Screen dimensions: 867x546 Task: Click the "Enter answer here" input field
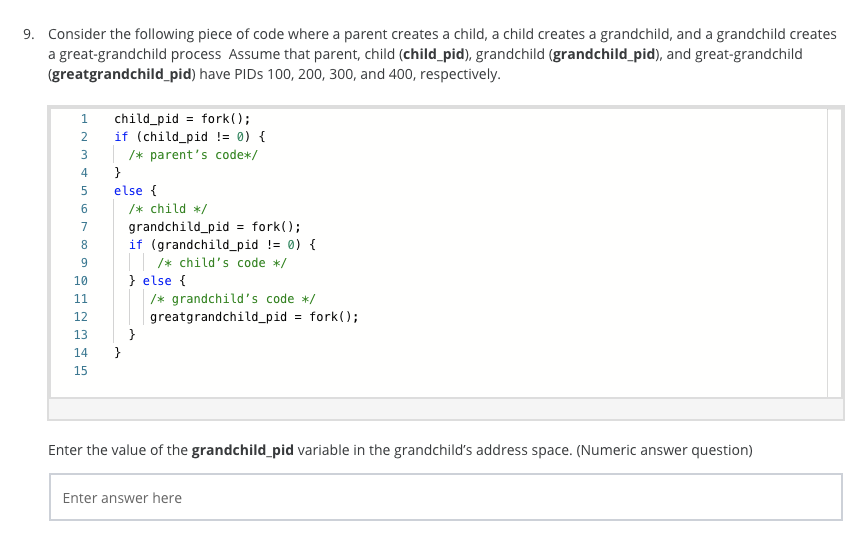coord(445,497)
